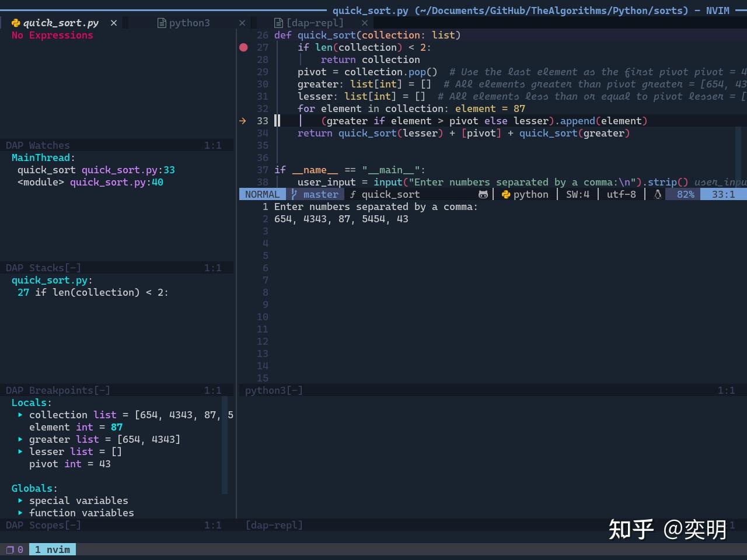Screen dimensions: 747x560
Task: Click the pivot = collection.pop() line
Action: tap(368, 72)
